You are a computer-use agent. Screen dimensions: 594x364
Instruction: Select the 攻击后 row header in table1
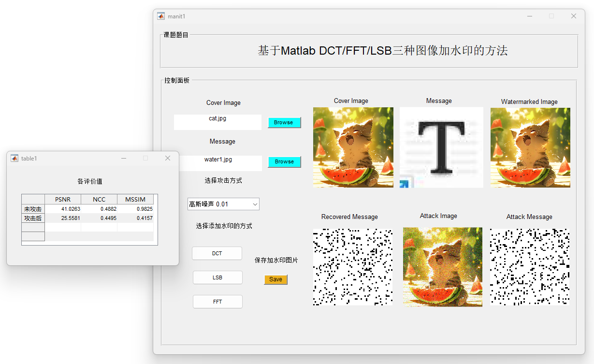pos(33,218)
